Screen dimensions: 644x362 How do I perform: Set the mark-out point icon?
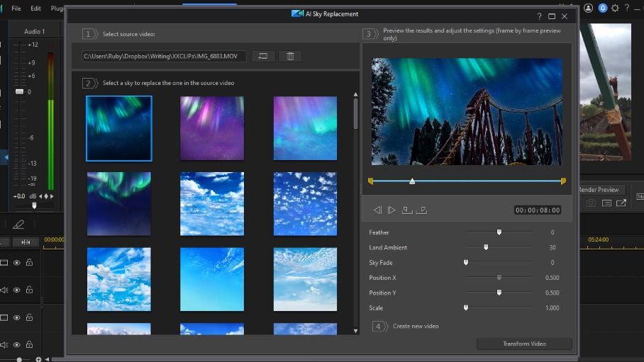[x=422, y=210]
